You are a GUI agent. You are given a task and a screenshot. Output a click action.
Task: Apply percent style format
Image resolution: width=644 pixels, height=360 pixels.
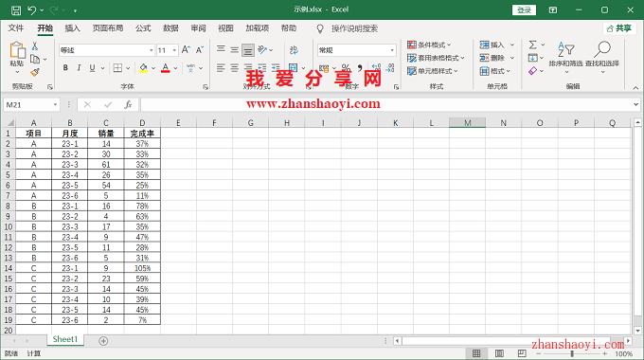pos(347,68)
